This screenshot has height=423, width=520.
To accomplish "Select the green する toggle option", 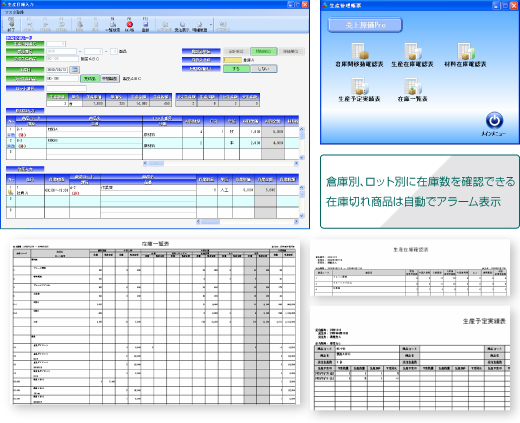I will (236, 69).
